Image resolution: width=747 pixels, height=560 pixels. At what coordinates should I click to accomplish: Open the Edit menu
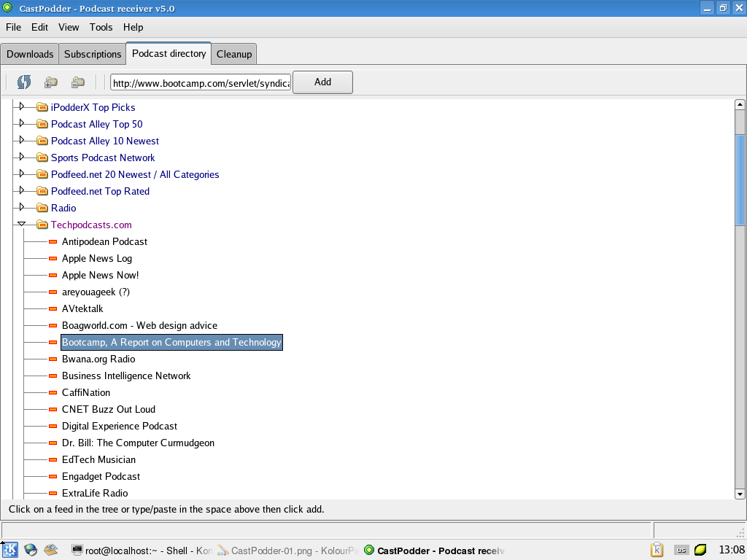click(39, 27)
